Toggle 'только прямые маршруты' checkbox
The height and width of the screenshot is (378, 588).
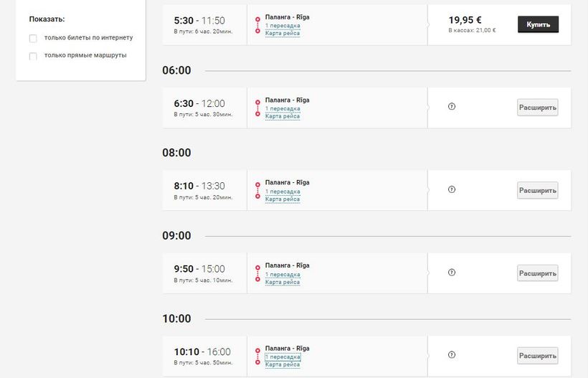click(x=33, y=56)
